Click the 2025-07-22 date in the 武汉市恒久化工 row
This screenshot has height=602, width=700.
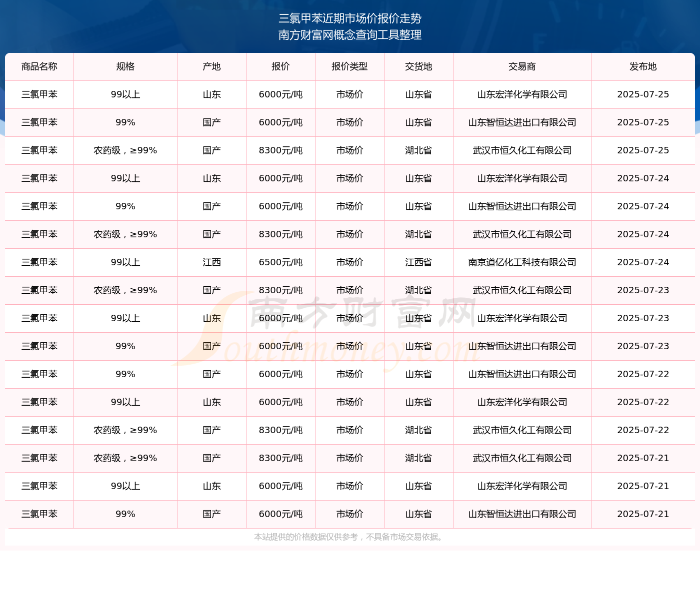(x=643, y=430)
